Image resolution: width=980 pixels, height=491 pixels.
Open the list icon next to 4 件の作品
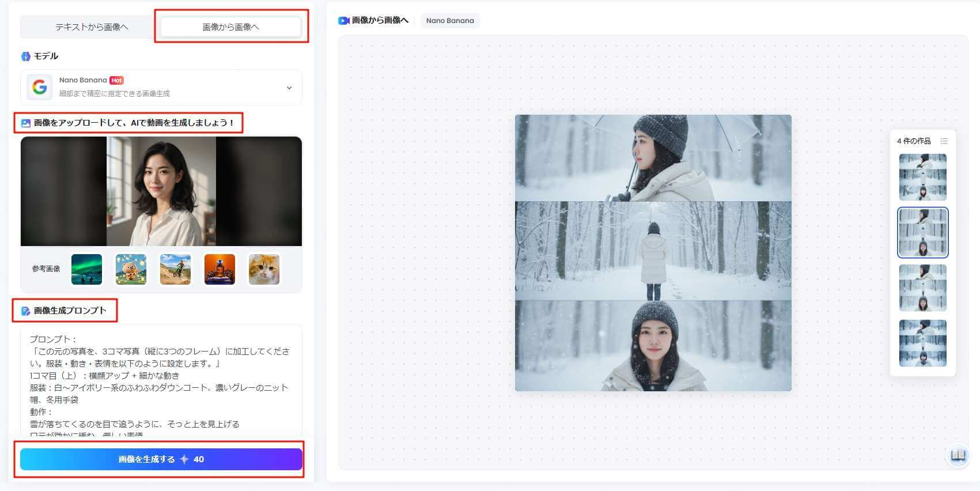point(944,141)
